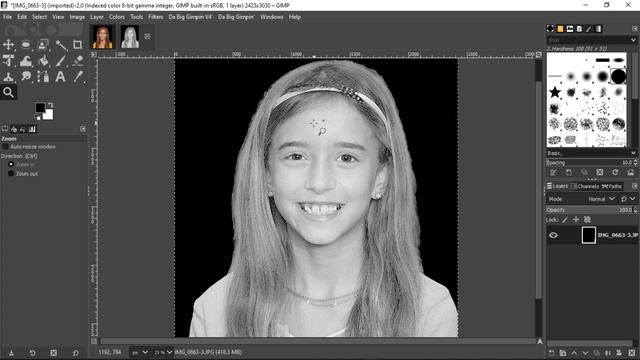Image resolution: width=640 pixels, height=360 pixels.
Task: Save tool preset icon at bottom left
Action: click(x=11, y=353)
